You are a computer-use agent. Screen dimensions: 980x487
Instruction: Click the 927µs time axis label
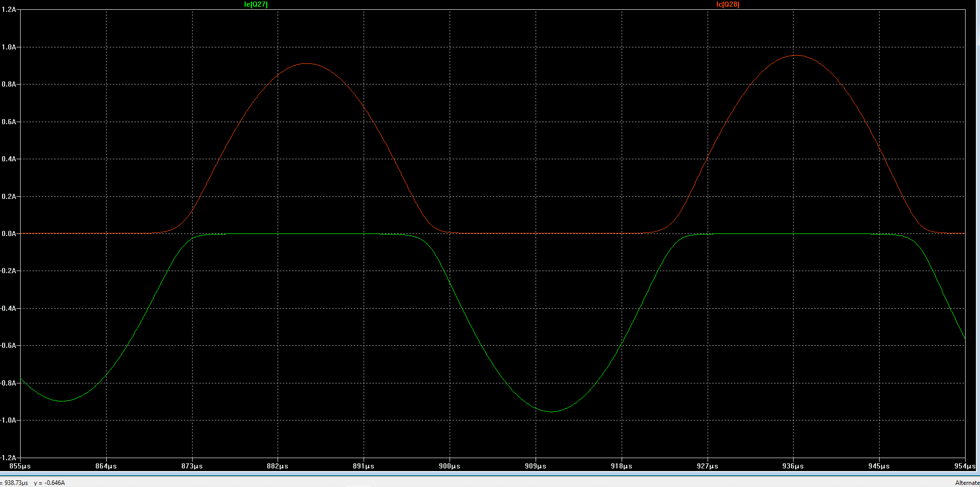pyautogui.click(x=708, y=466)
